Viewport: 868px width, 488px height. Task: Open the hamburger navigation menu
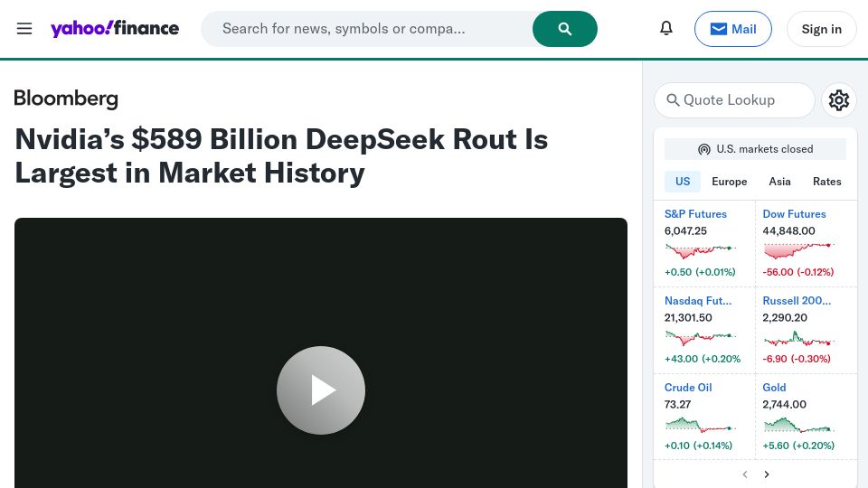[x=24, y=29]
